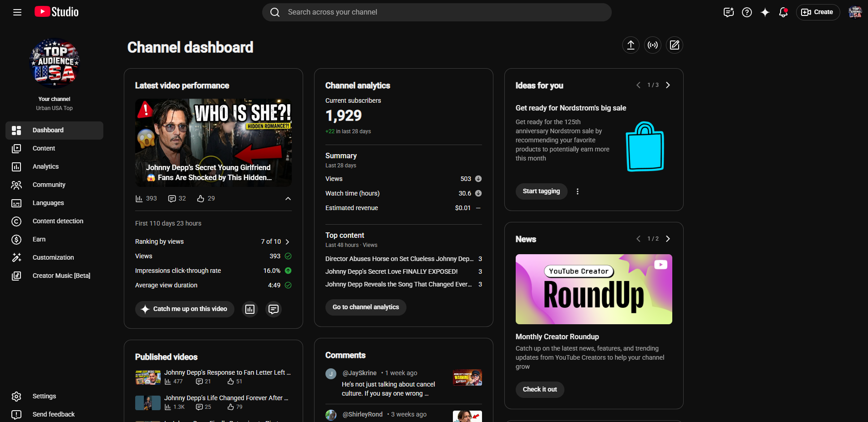
Task: Open Analytics in the sidebar
Action: coord(54,166)
